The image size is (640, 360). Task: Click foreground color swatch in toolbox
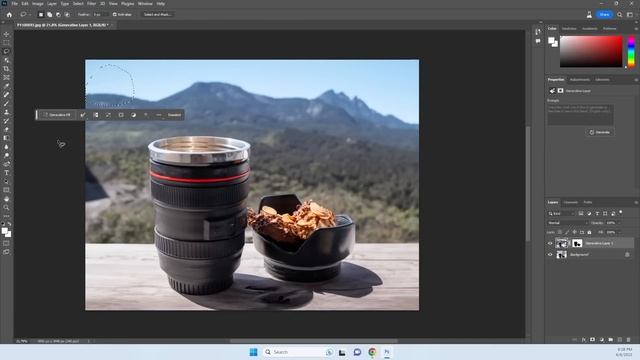point(4,231)
